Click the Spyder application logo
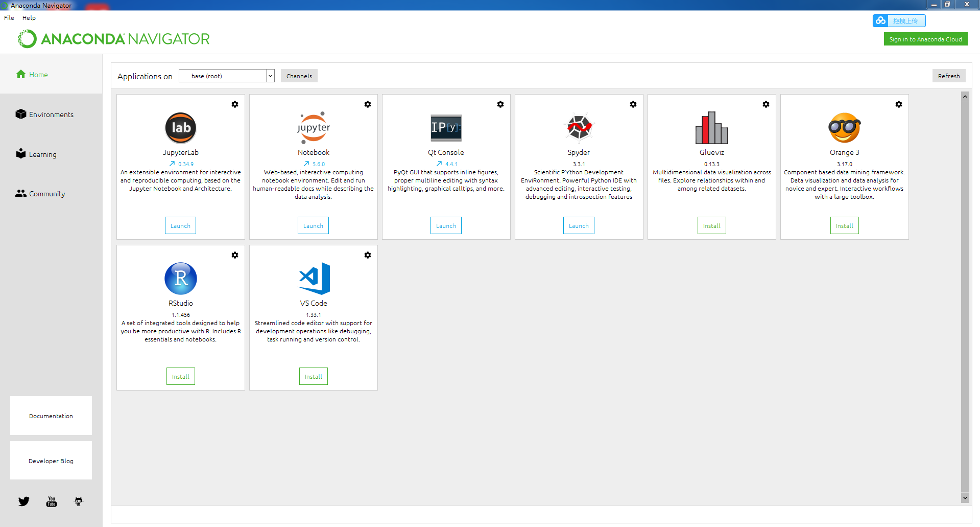Viewport: 980px width, 527px height. pos(579,127)
